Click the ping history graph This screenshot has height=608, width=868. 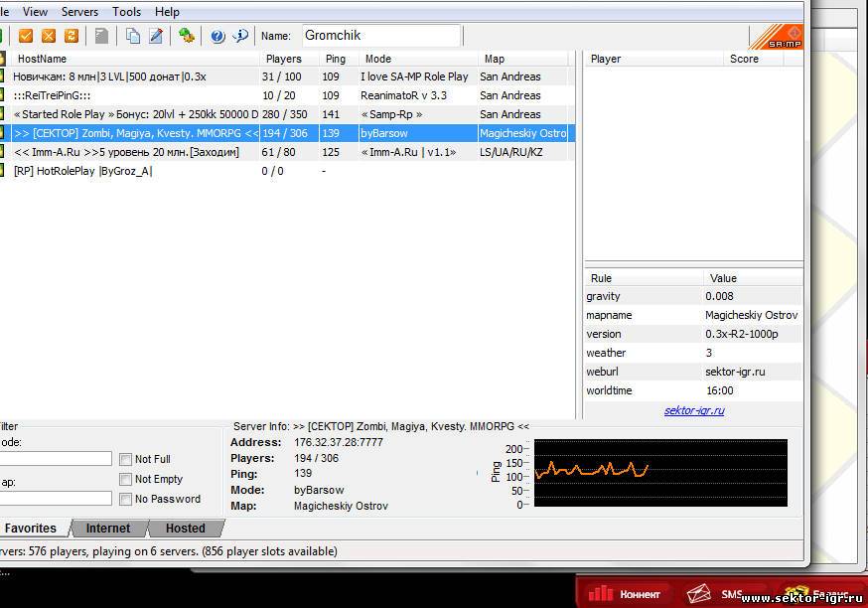(660, 473)
